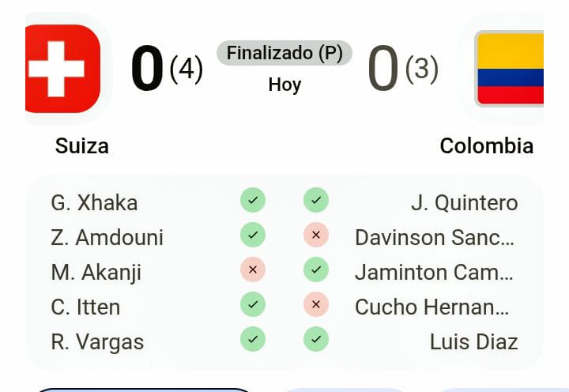The height and width of the screenshot is (392, 569).
Task: Select J. Quintero's scored penalty checkmark
Action: pos(316,200)
